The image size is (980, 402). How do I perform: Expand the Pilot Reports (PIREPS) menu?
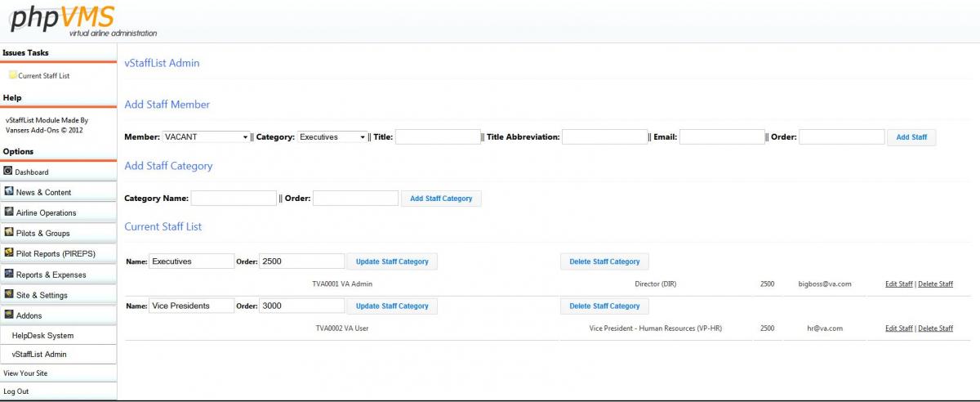coord(58,253)
